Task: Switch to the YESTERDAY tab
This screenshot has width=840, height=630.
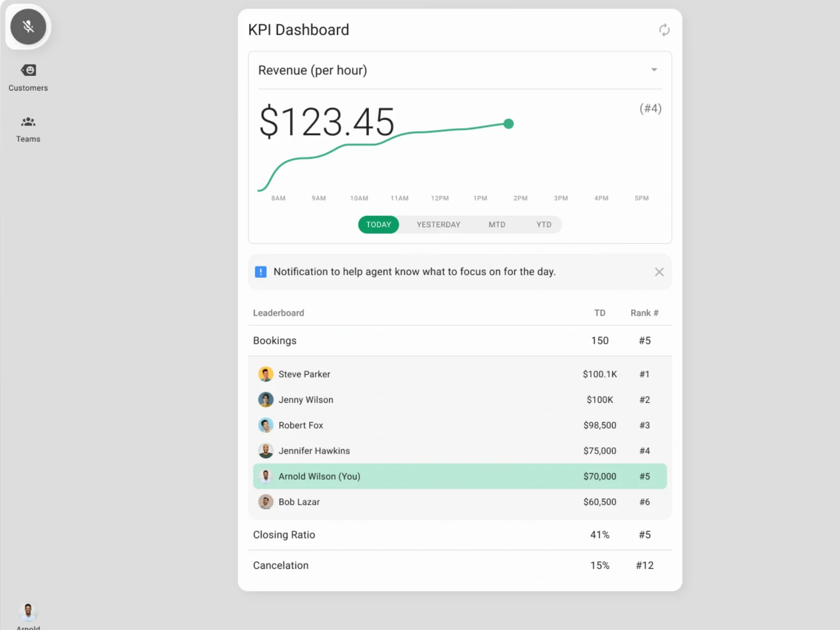Action: pyautogui.click(x=438, y=225)
